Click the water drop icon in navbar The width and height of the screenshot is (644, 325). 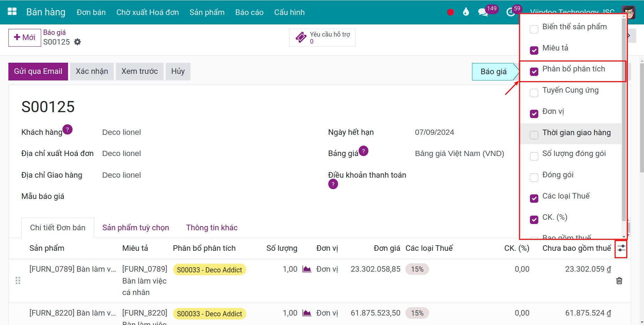466,12
